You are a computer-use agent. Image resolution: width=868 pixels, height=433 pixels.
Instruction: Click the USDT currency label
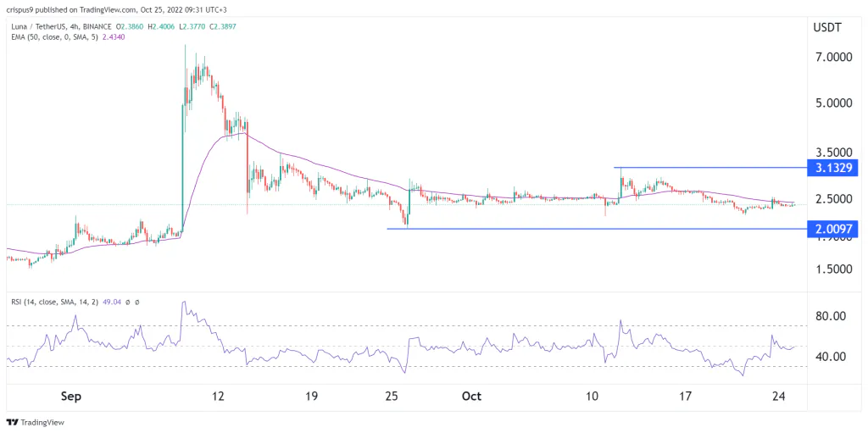tap(827, 28)
